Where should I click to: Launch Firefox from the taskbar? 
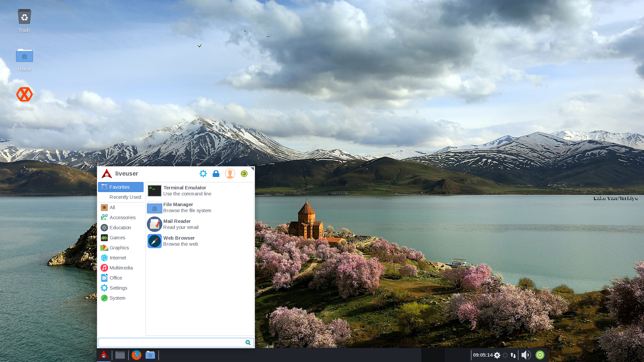(x=137, y=355)
